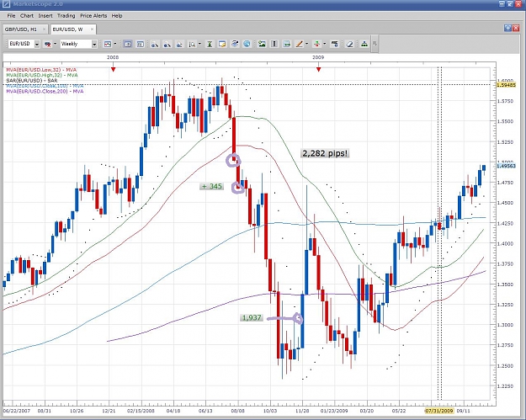Image resolution: width=526 pixels, height=420 pixels.
Task: Click the green vertical fit-to-scale icon
Action: [x=210, y=44]
